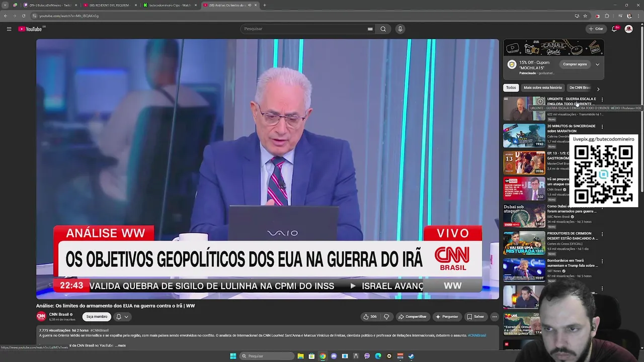Open options menu for URGENTE - GUERRA ESCALA video
Viewport: 644px width, 362px height.
pos(602,100)
